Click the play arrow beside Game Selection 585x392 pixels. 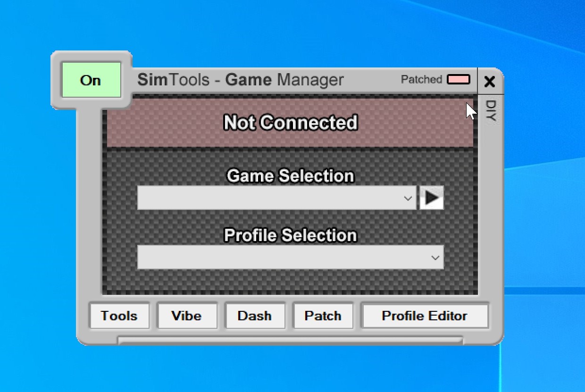click(432, 198)
